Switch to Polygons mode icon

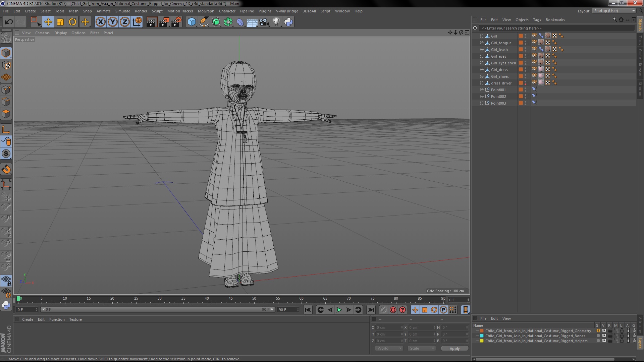6,114
